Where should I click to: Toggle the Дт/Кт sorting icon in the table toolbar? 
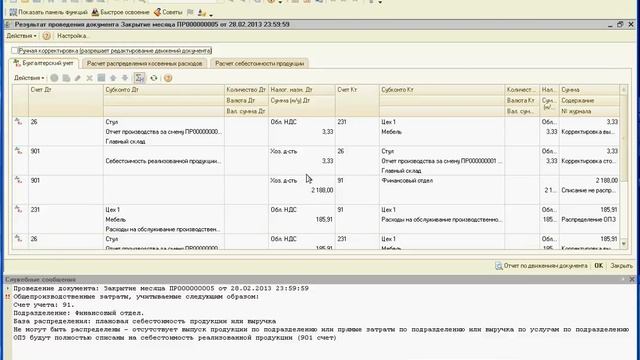coord(140,78)
